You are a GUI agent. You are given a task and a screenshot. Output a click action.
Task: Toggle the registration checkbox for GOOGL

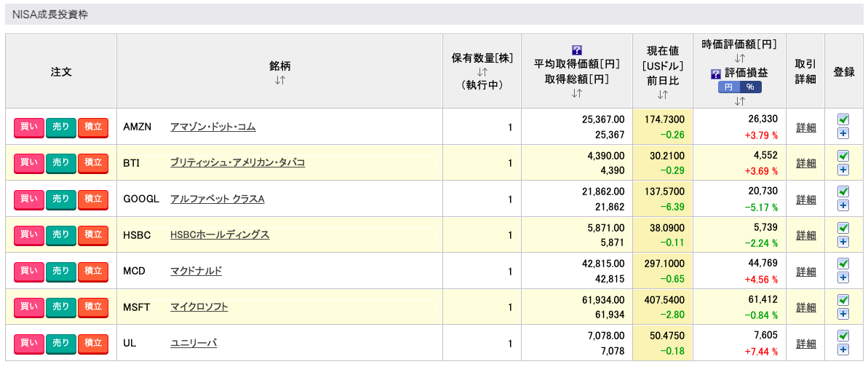pyautogui.click(x=843, y=192)
